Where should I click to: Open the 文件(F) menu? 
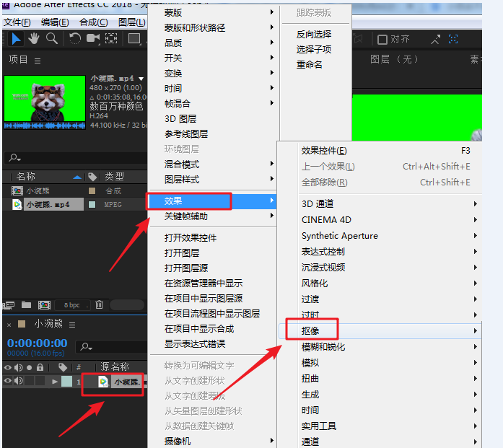pos(17,22)
